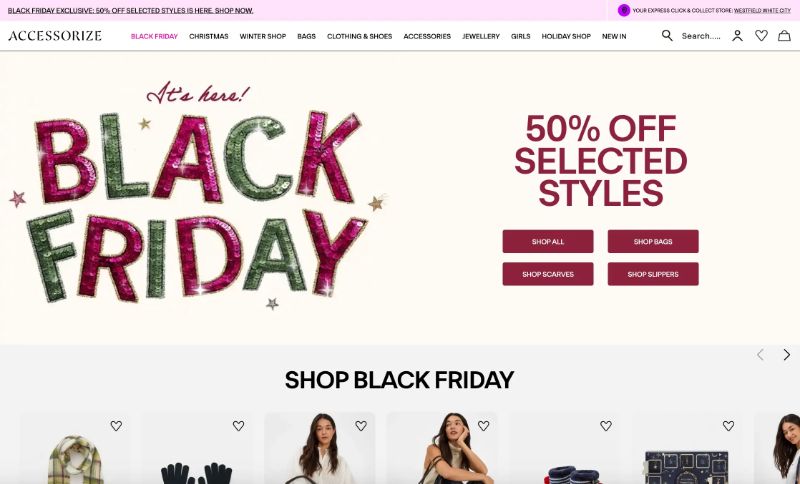This screenshot has height=484, width=800.
Task: Click the Shop Slippers button
Action: 653,274
